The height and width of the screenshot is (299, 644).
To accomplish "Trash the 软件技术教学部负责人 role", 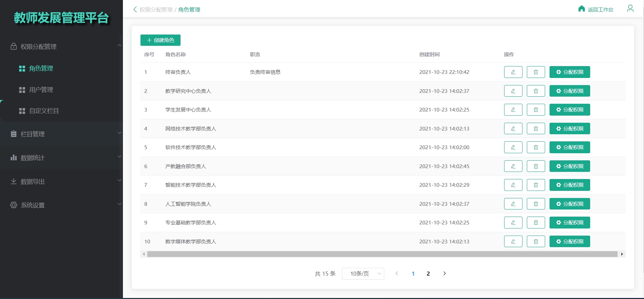I will point(536,147).
